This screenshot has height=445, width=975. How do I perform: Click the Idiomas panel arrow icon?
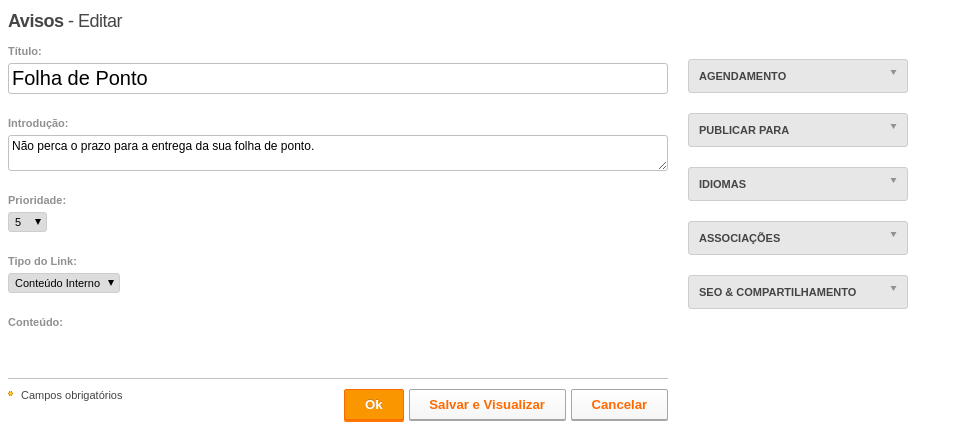[x=894, y=181]
